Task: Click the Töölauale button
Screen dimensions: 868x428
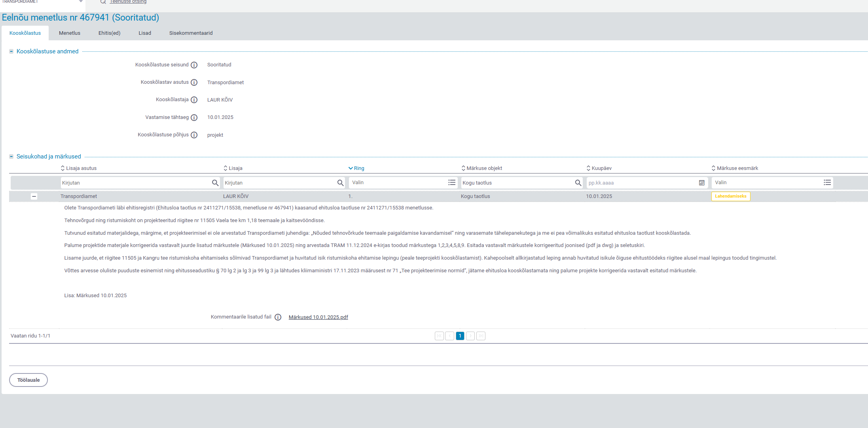Action: pyautogui.click(x=28, y=380)
